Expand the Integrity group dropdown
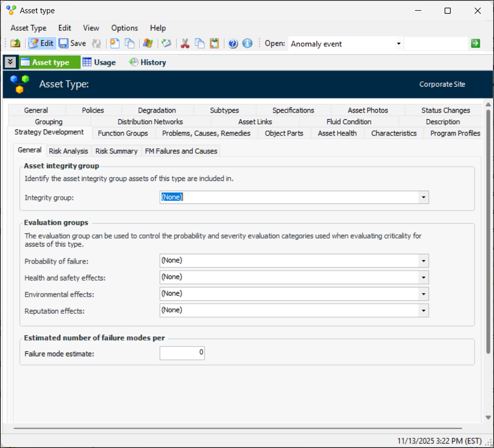Screen dimensions: 494x448 pos(423,197)
